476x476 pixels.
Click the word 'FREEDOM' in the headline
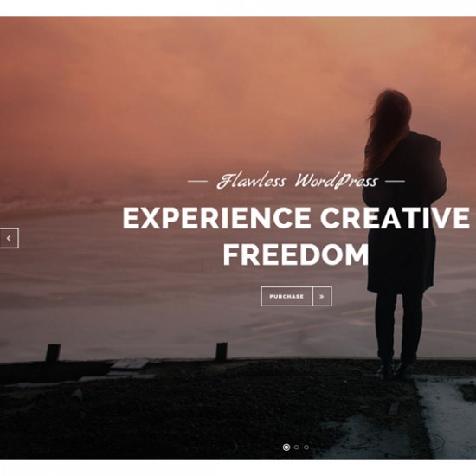296,255
